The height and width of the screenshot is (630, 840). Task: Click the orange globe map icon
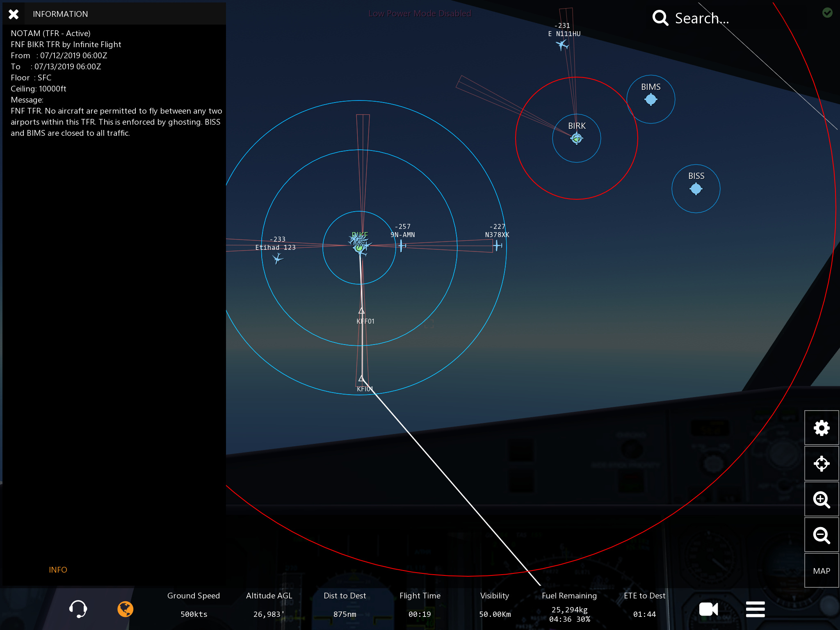pyautogui.click(x=126, y=609)
